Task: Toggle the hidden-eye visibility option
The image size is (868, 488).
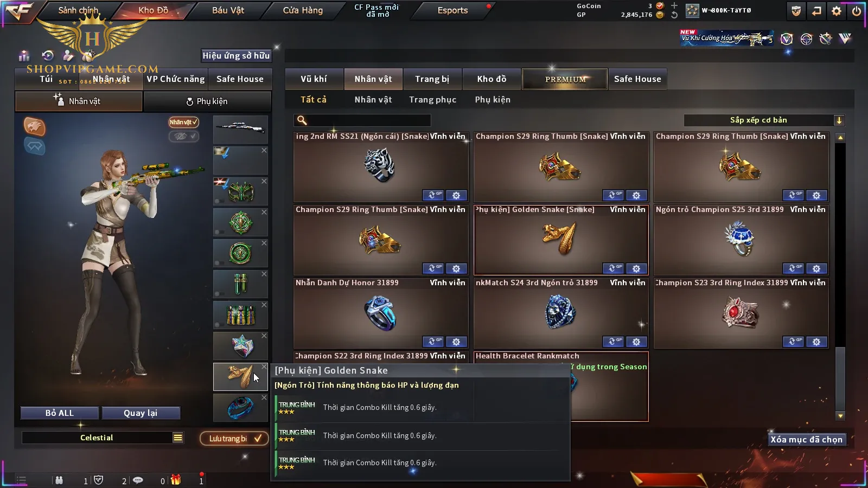Action: (183, 136)
